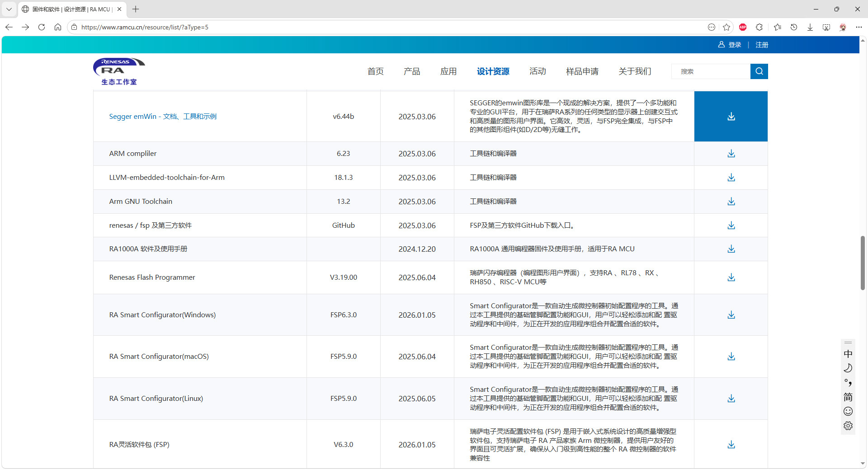Click the scrollbar up arrow
This screenshot has width=868, height=470.
pyautogui.click(x=863, y=41)
